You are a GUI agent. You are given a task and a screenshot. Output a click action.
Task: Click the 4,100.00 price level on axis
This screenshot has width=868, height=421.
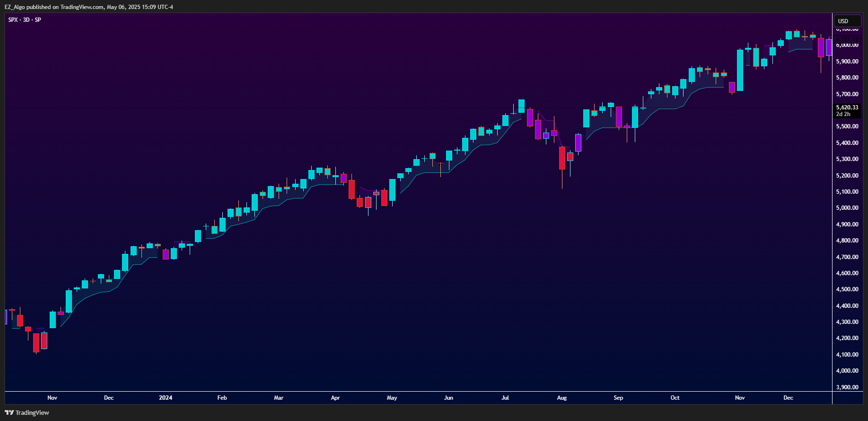point(847,355)
